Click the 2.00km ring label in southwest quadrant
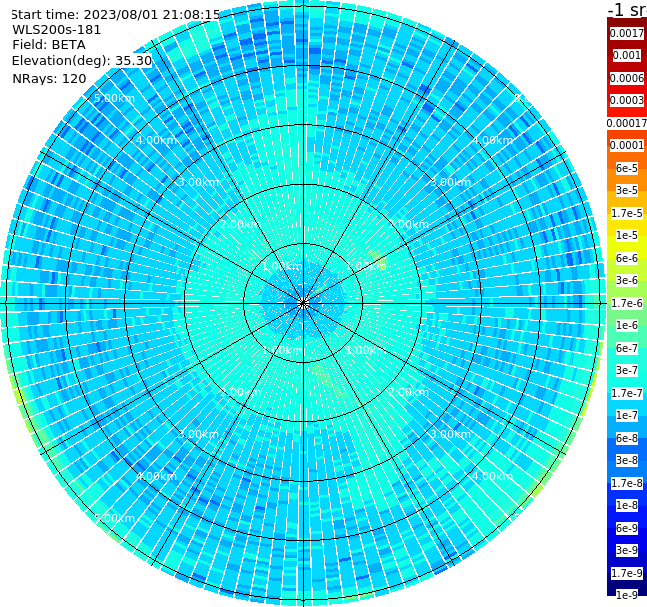647x607 pixels. click(x=241, y=392)
